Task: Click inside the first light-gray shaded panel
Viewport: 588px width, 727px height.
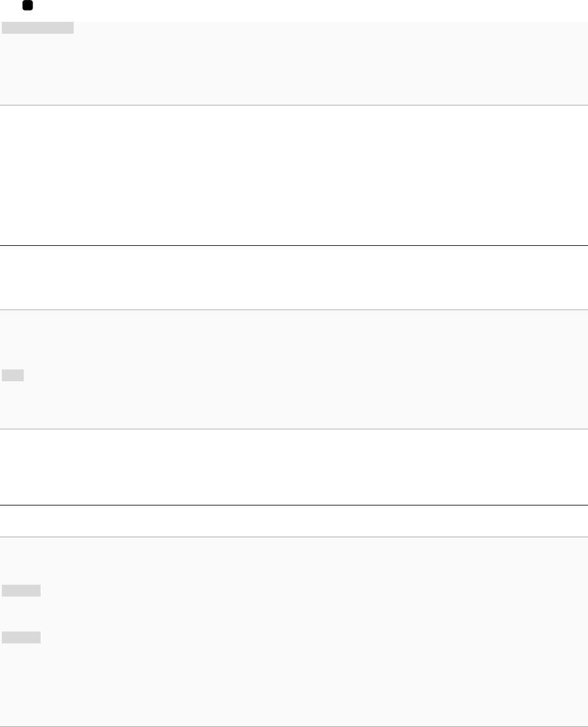Action: [294, 63]
